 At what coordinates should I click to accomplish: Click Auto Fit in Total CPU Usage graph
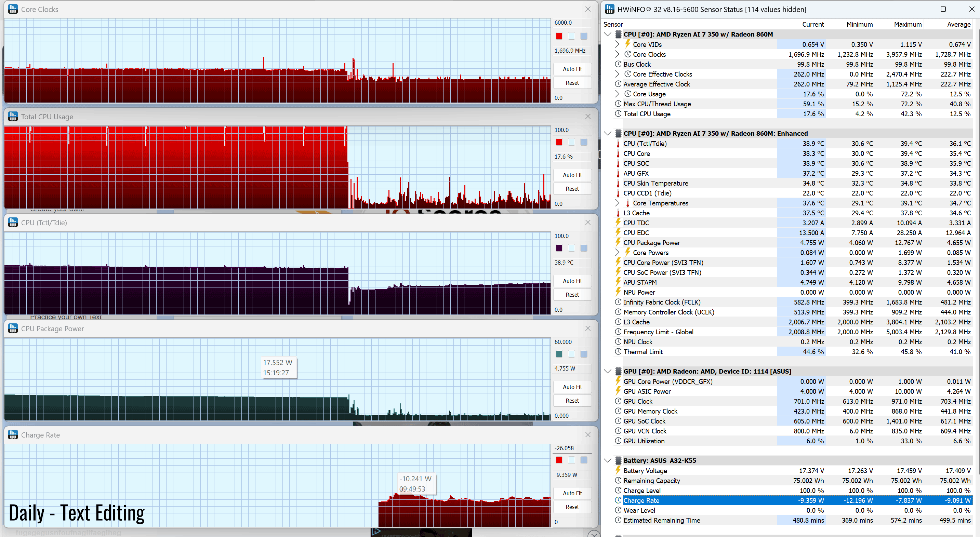click(572, 175)
